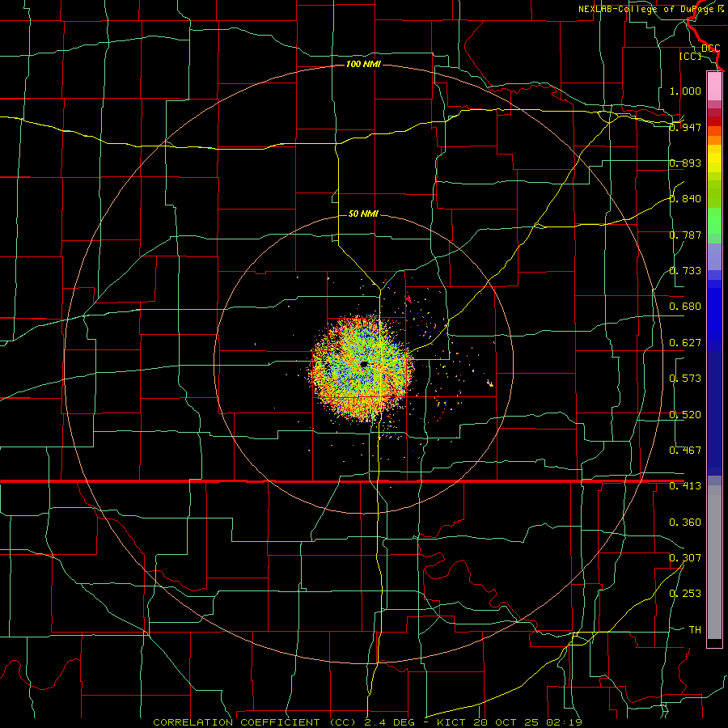Click the "100 NMI" range ring label
This screenshot has width=728, height=728.
pyautogui.click(x=363, y=64)
